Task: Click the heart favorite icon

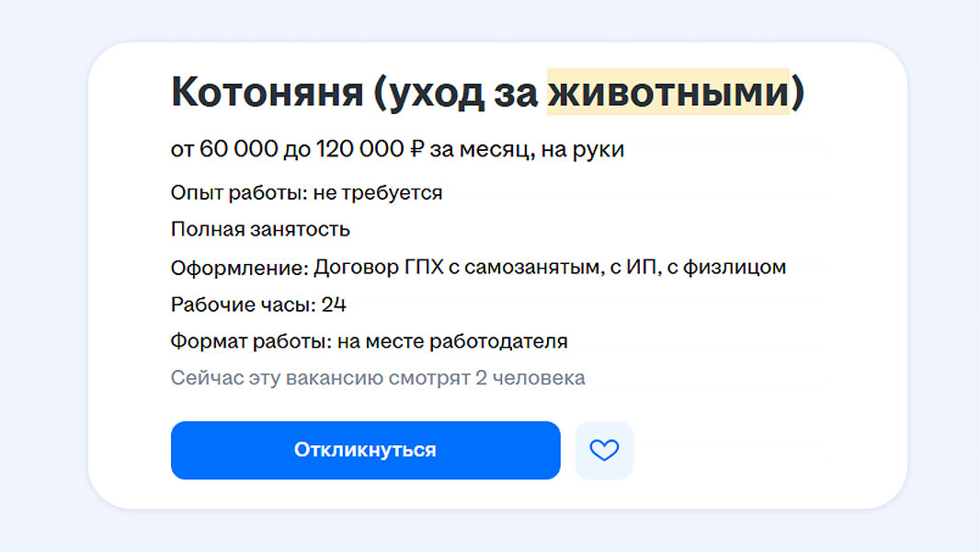Action: [604, 450]
